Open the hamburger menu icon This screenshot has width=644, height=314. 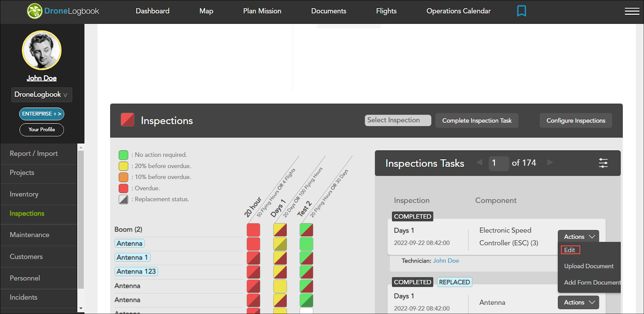632,11
